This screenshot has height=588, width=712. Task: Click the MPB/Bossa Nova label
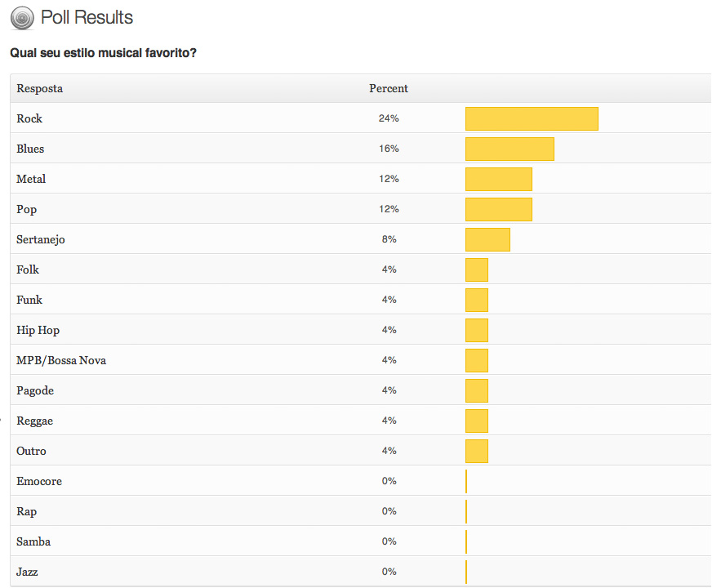coord(61,360)
